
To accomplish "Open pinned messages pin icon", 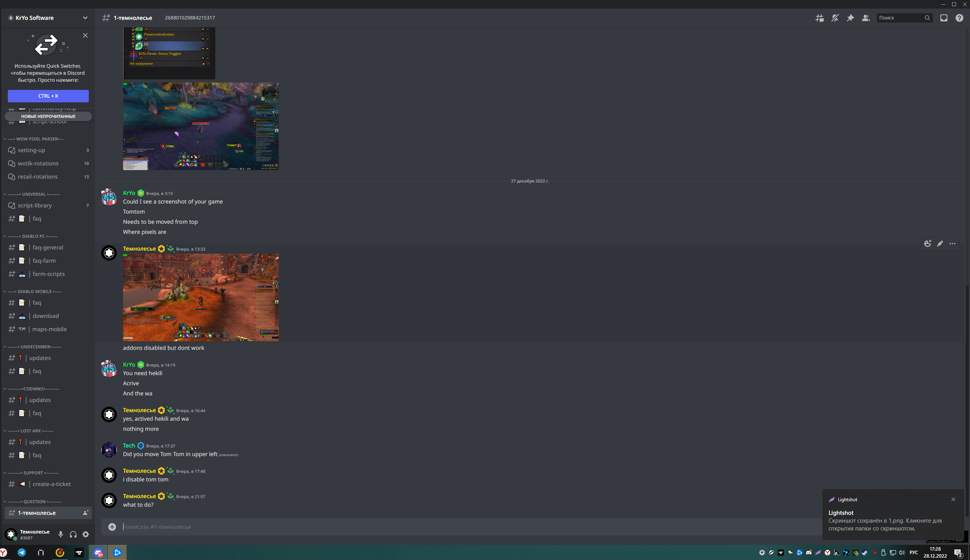I will [x=850, y=18].
